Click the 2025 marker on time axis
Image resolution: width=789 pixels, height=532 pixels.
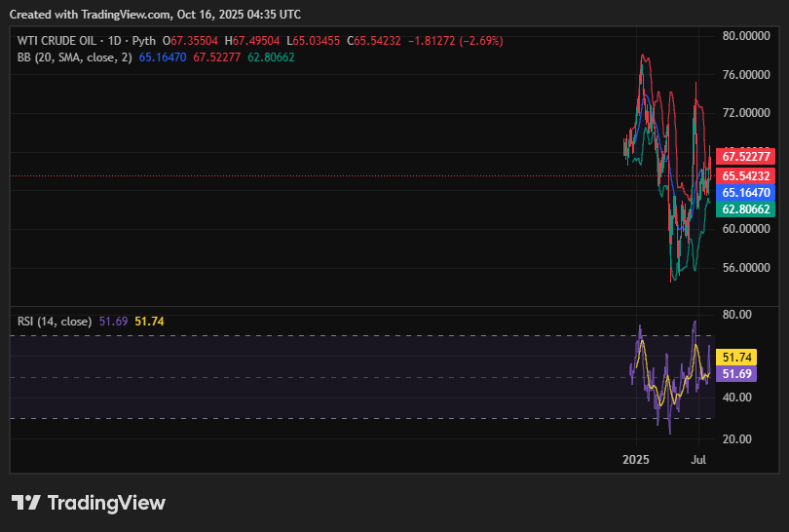pyautogui.click(x=636, y=458)
